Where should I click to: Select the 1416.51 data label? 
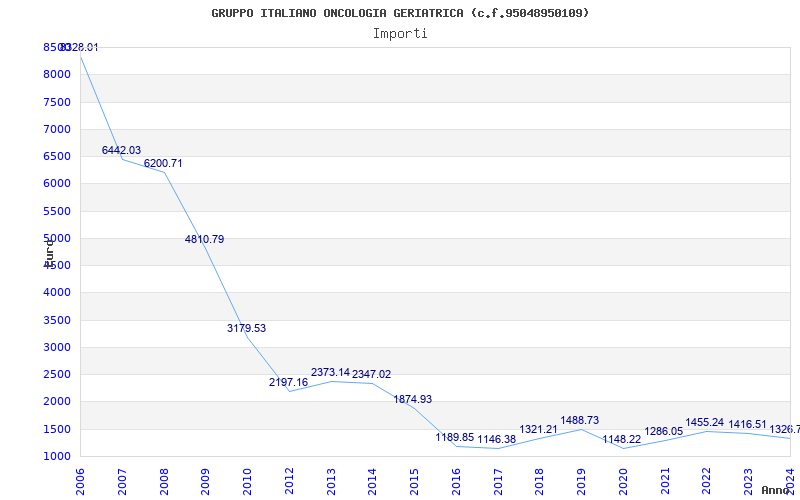[747, 424]
